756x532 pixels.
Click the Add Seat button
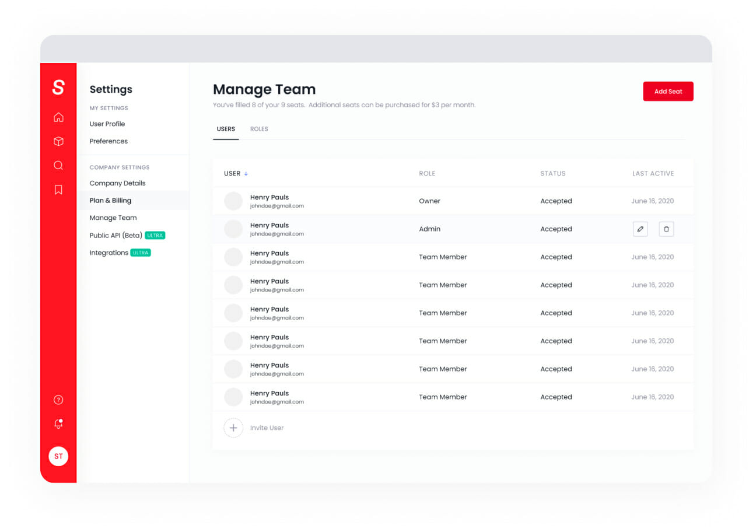[668, 91]
